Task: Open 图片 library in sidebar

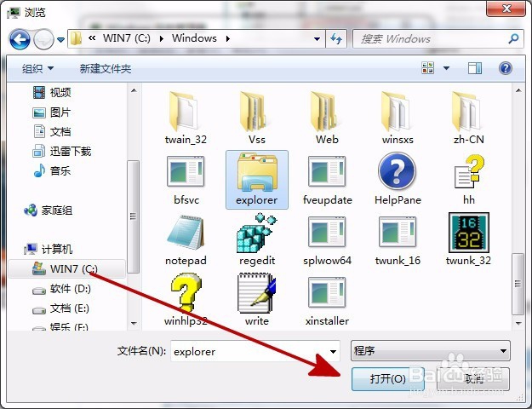Action: [52, 112]
